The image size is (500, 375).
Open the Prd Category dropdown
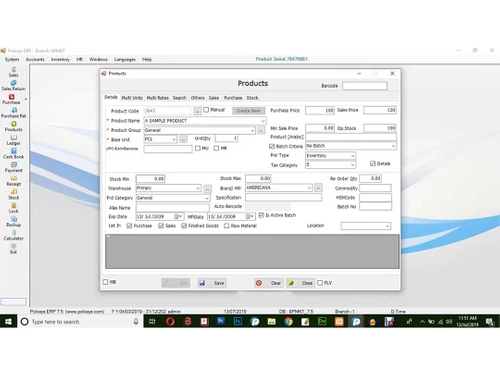[x=207, y=198]
